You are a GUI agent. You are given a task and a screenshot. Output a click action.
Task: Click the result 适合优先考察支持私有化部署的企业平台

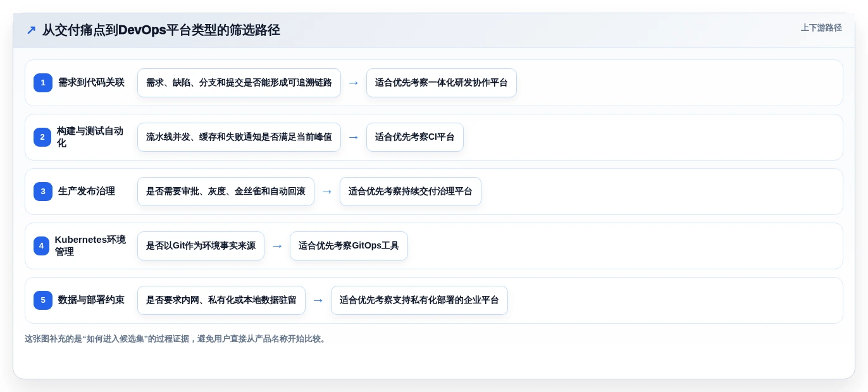419,300
